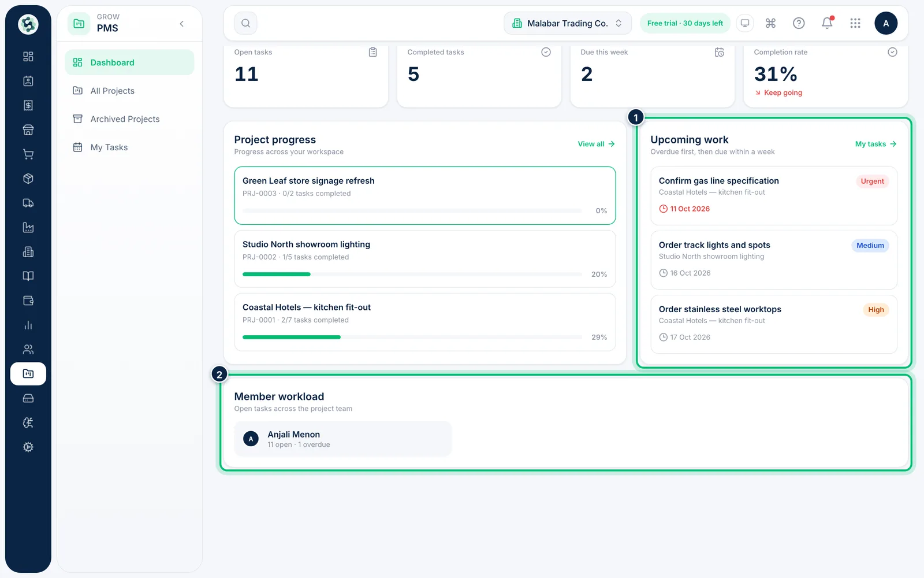Open the package box icon in dark rail

click(28, 179)
